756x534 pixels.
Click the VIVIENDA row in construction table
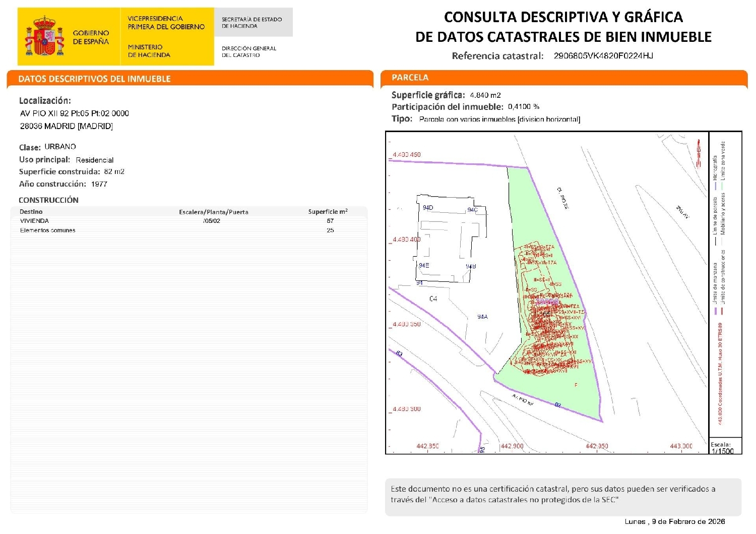click(x=34, y=221)
